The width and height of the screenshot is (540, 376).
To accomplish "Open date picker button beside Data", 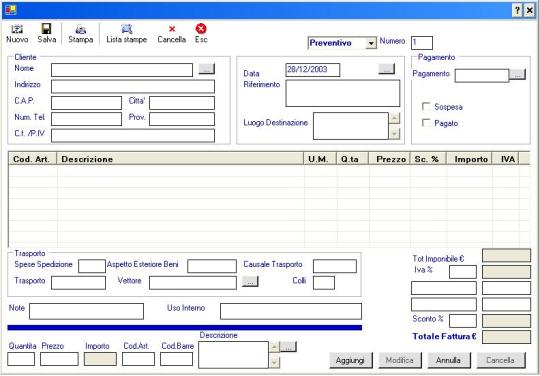I will 386,69.
